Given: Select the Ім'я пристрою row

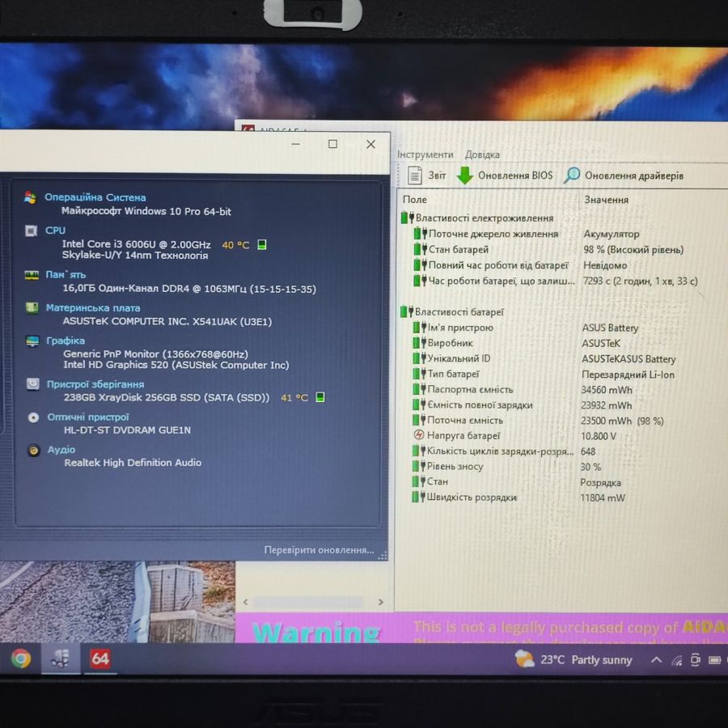Looking at the screenshot, I should point(526,328).
